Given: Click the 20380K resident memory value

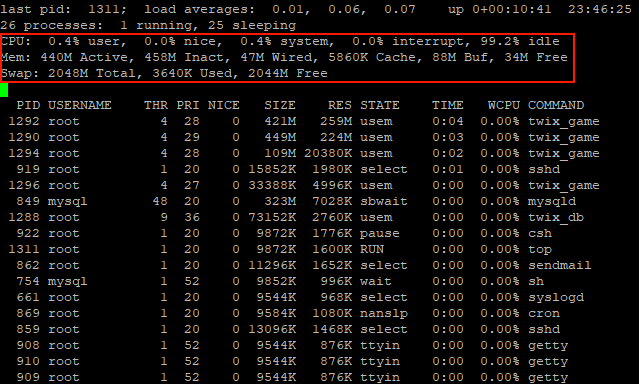Looking at the screenshot, I should coord(328,153).
